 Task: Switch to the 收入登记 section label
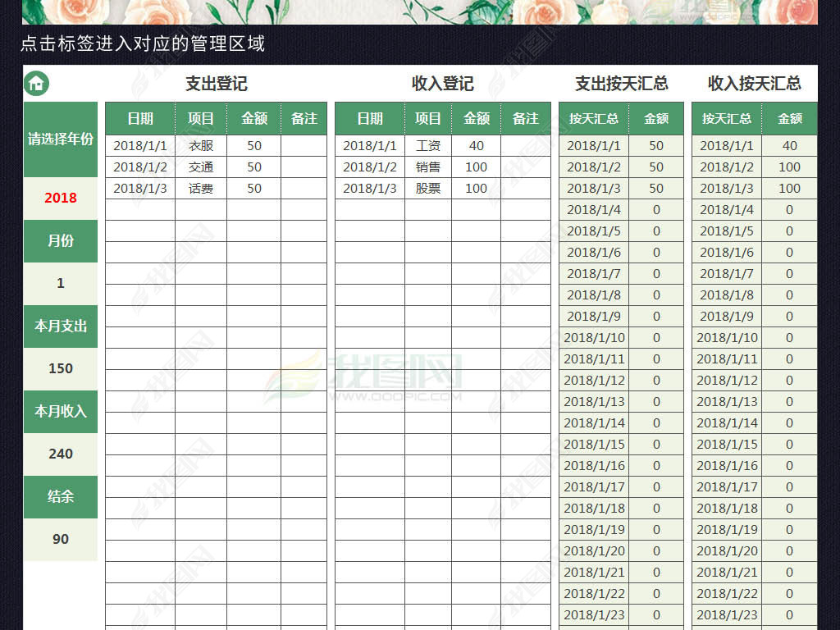442,84
